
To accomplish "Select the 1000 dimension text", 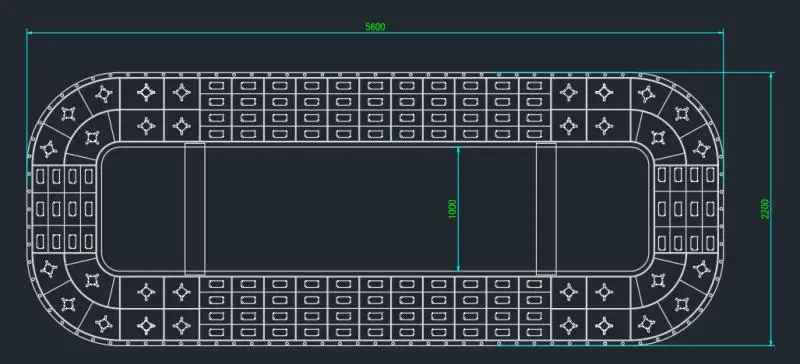I will pyautogui.click(x=452, y=209).
